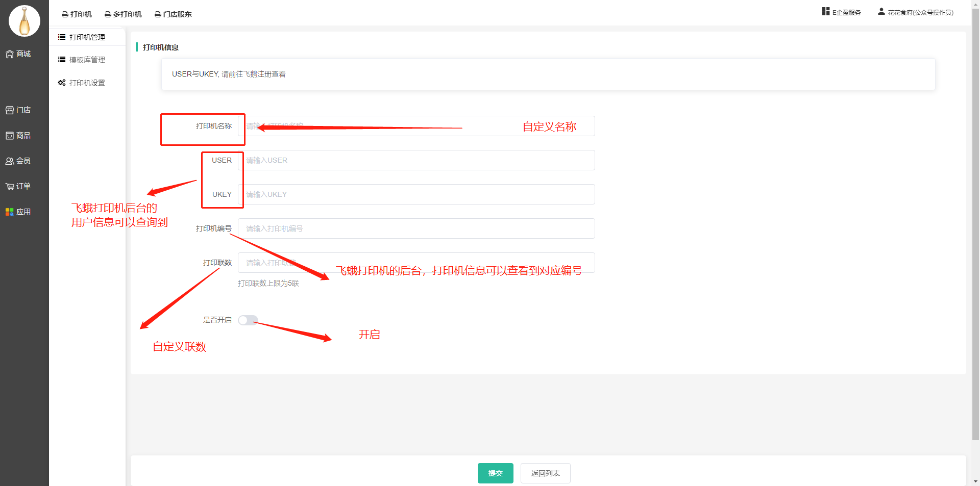
Task: Open the 商城 sidebar section
Action: [x=18, y=54]
